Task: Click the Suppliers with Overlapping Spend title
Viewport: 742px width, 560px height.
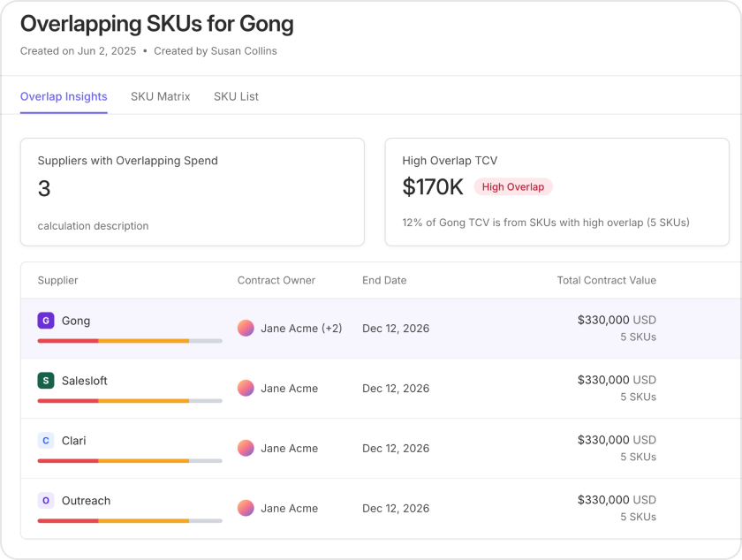Action: coord(128,161)
